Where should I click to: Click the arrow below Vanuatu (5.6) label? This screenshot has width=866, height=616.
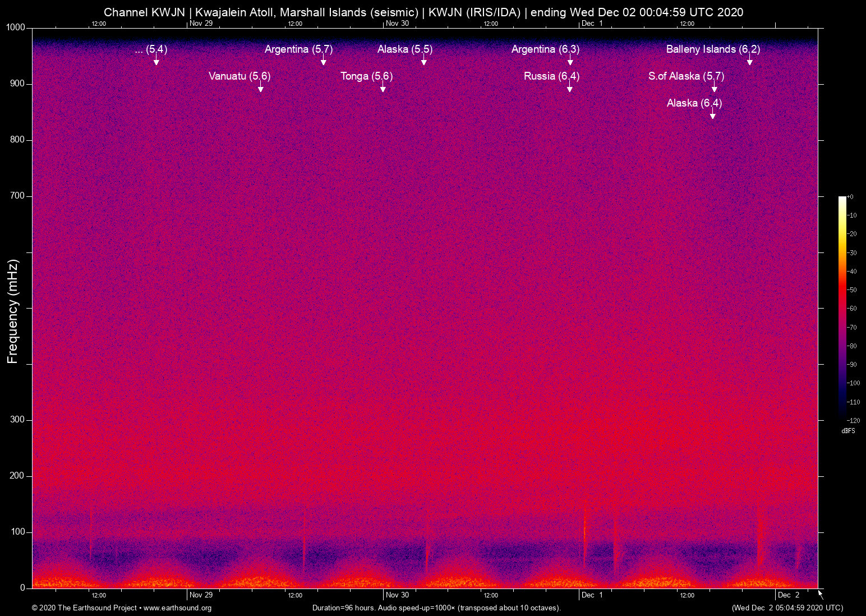260,88
